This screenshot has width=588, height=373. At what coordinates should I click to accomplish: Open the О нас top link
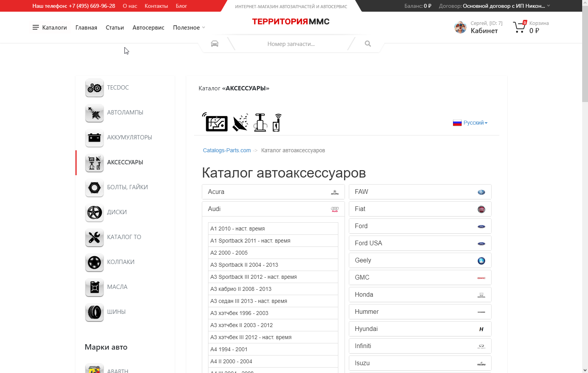130,6
